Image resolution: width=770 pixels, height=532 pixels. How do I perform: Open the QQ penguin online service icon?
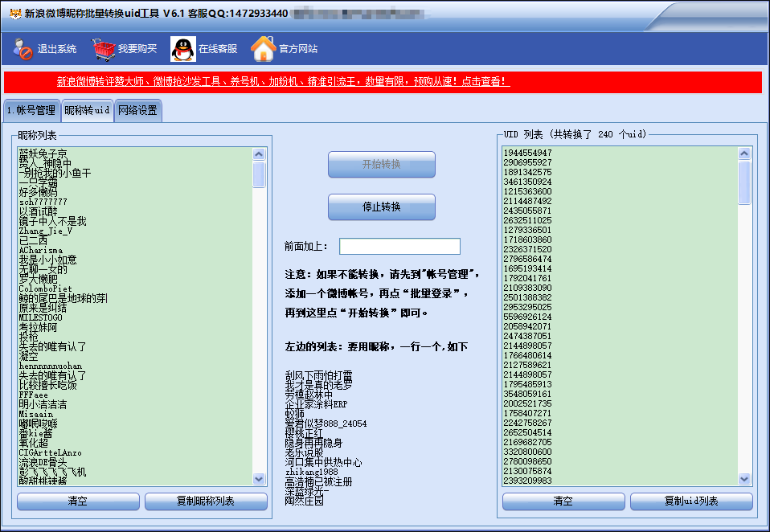click(x=182, y=49)
